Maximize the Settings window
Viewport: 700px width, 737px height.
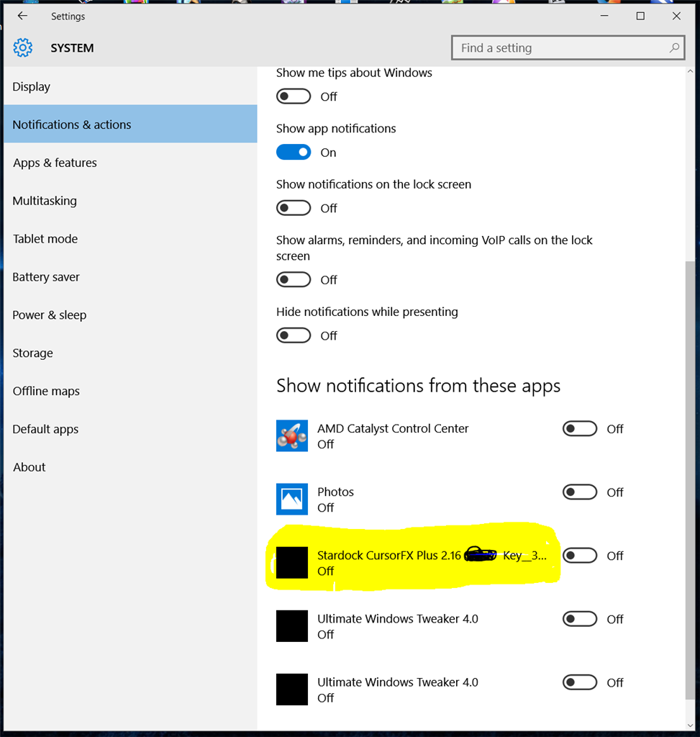(x=640, y=16)
